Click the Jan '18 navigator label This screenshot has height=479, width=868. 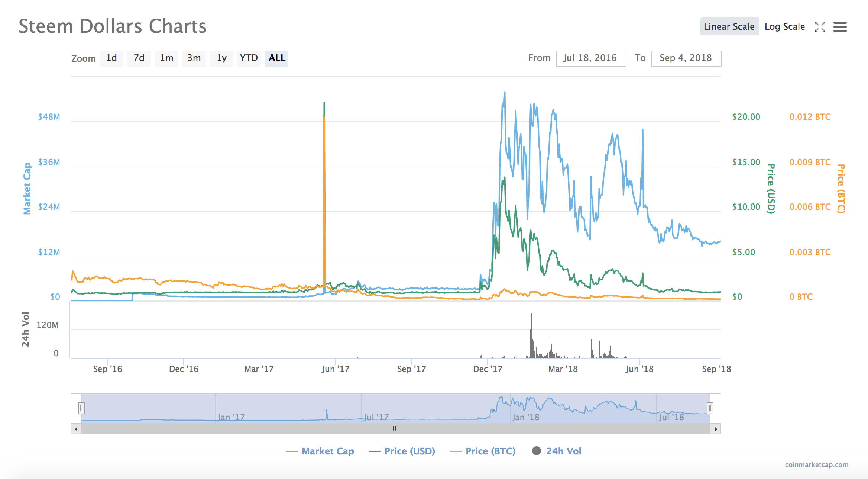525,417
